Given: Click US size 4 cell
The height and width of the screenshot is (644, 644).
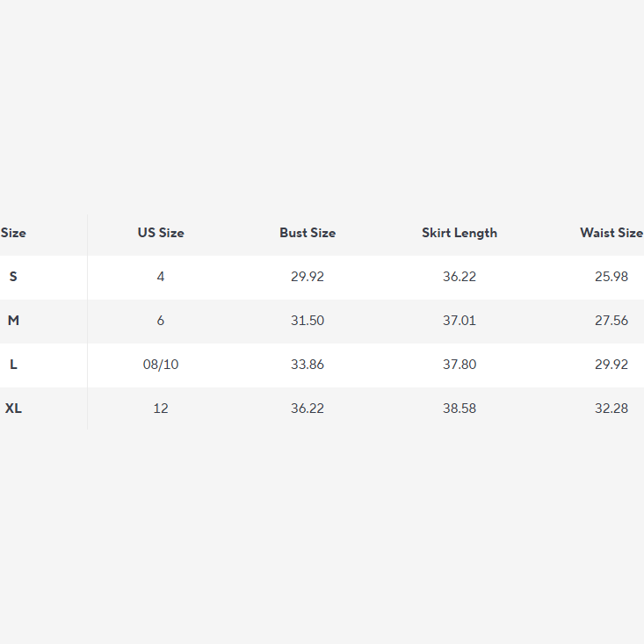Looking at the screenshot, I should (161, 277).
